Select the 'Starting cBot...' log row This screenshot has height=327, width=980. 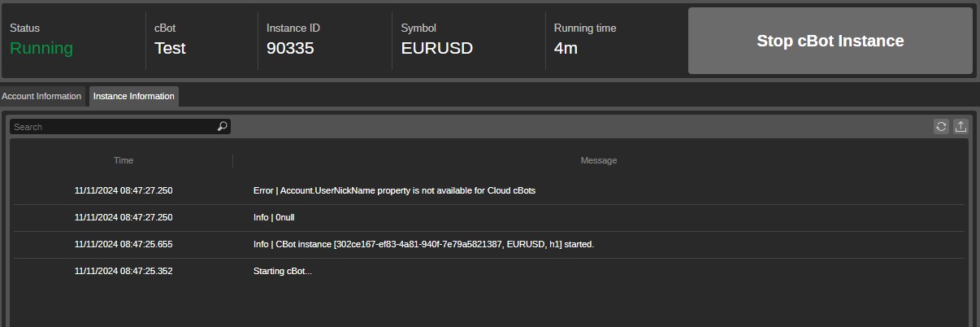pos(489,271)
